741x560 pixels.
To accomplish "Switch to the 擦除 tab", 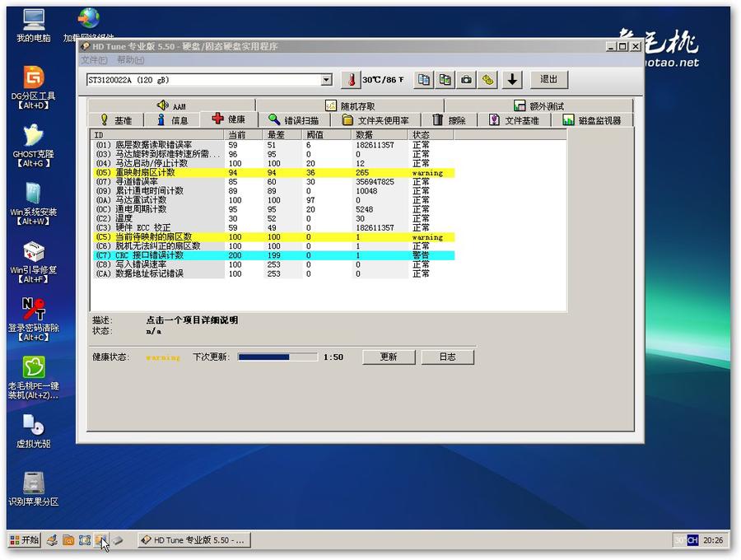I will (x=449, y=120).
